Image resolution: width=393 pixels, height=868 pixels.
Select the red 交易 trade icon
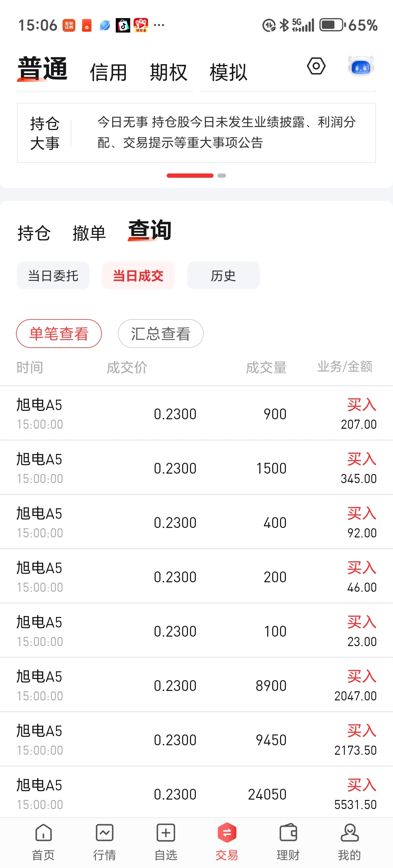point(227,833)
